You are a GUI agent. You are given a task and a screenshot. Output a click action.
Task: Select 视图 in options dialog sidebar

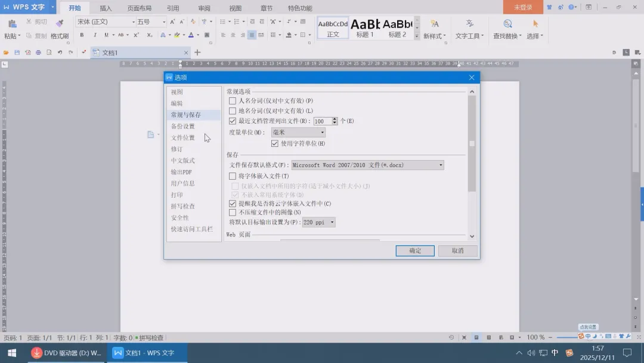[x=177, y=92]
